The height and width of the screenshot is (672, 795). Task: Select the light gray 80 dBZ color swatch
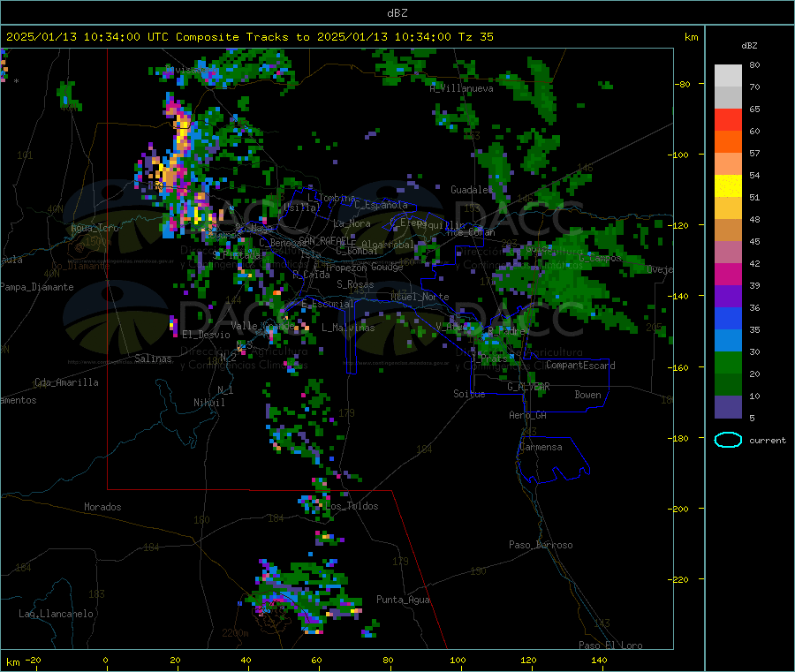[728, 76]
